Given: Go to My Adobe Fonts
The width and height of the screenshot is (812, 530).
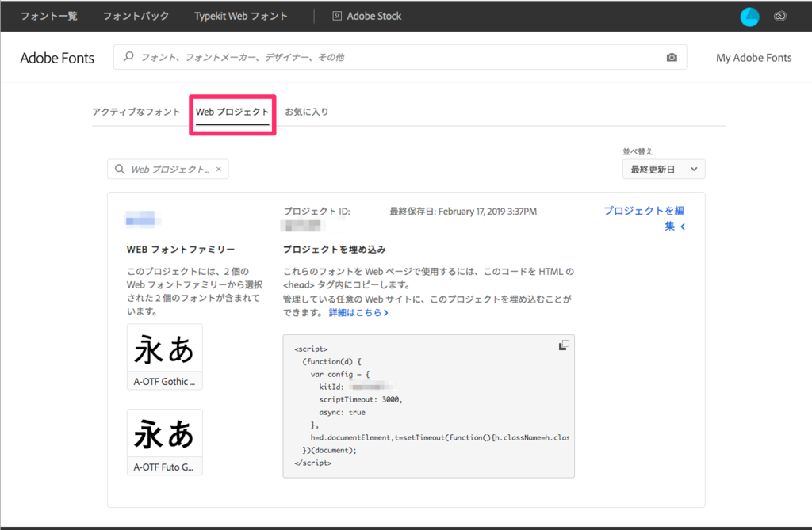Looking at the screenshot, I should [x=753, y=57].
